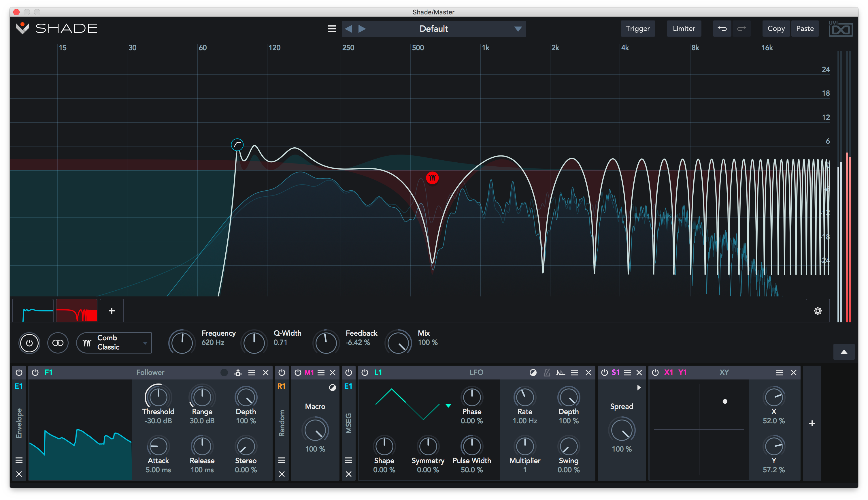Click the dark round indicator in the Follower header

pyautogui.click(x=224, y=373)
